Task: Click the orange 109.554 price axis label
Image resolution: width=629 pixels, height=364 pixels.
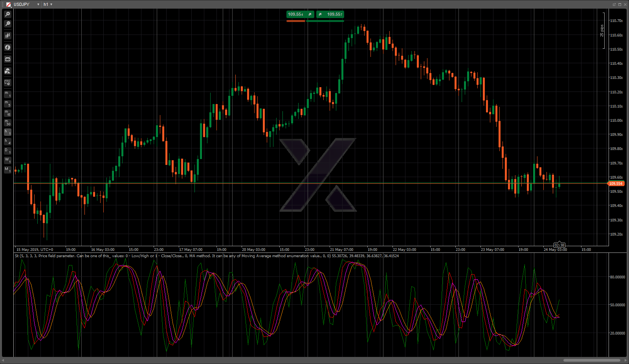Action: [x=616, y=183]
